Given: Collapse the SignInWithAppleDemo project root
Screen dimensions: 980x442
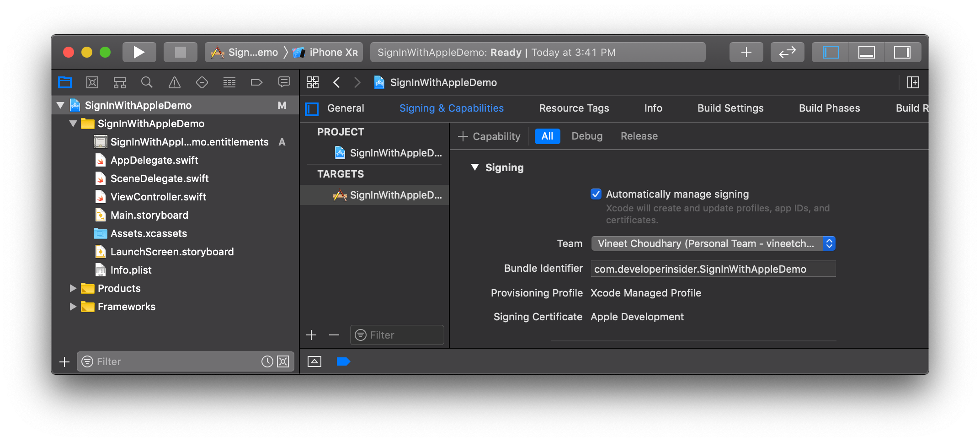Looking at the screenshot, I should pos(60,105).
